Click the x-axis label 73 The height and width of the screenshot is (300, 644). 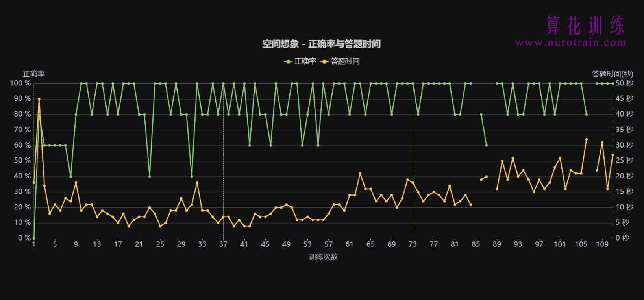tap(413, 244)
